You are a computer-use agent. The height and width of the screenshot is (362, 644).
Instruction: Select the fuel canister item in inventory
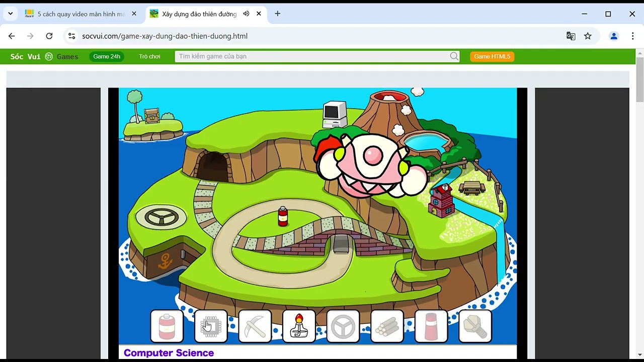pyautogui.click(x=167, y=326)
